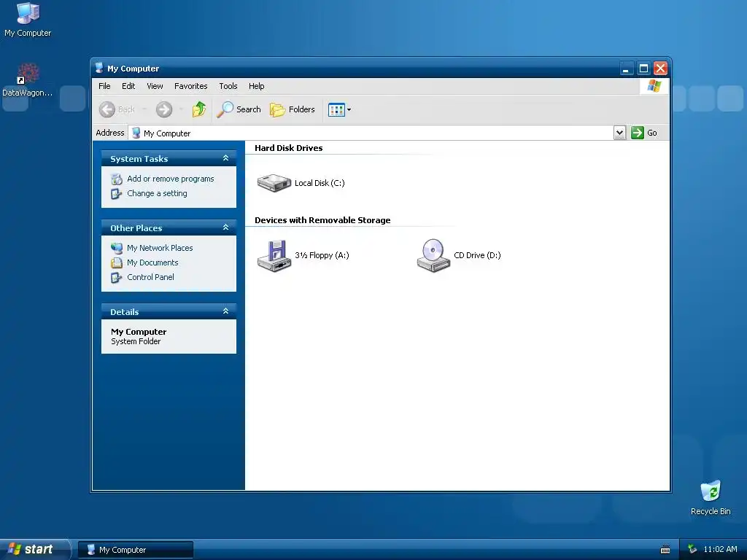
Task: Click My Computer taskbar button
Action: 136,550
